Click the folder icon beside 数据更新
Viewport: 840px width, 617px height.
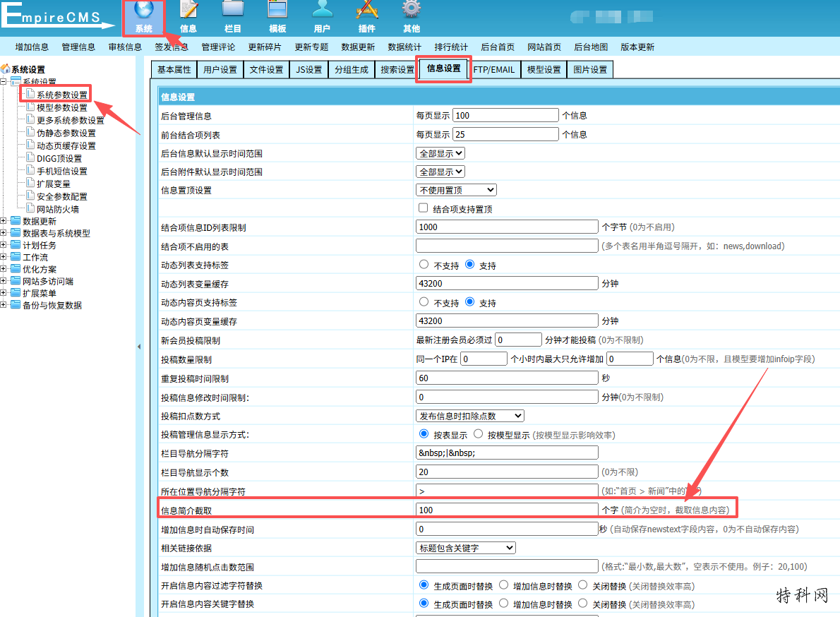pos(16,221)
